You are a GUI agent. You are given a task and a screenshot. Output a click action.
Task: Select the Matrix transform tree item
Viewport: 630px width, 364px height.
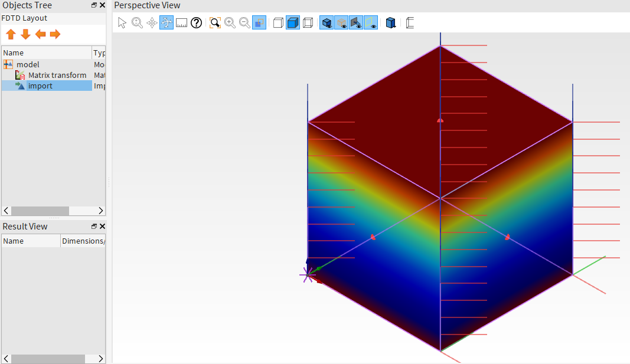pyautogui.click(x=57, y=75)
